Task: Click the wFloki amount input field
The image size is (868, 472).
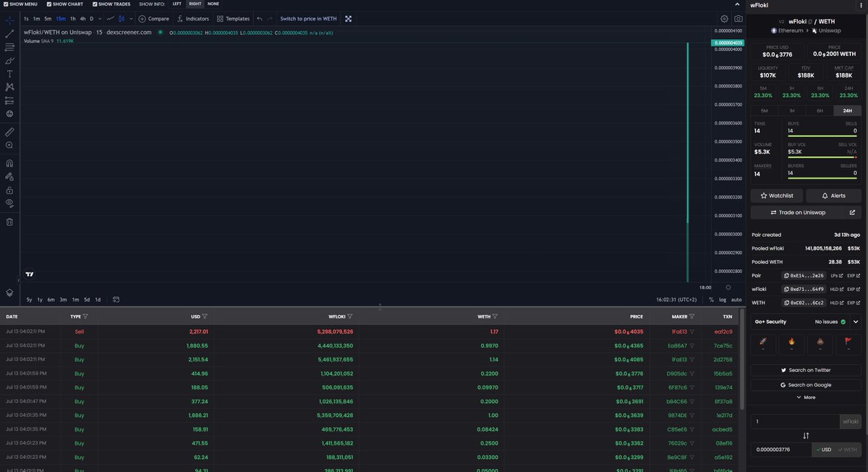Action: 794,421
